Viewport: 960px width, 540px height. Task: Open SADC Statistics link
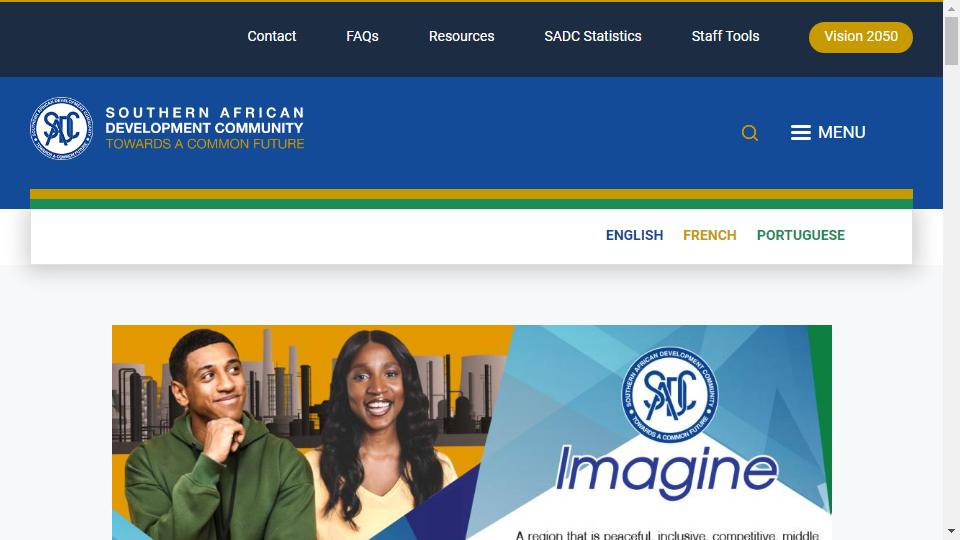pyautogui.click(x=593, y=37)
